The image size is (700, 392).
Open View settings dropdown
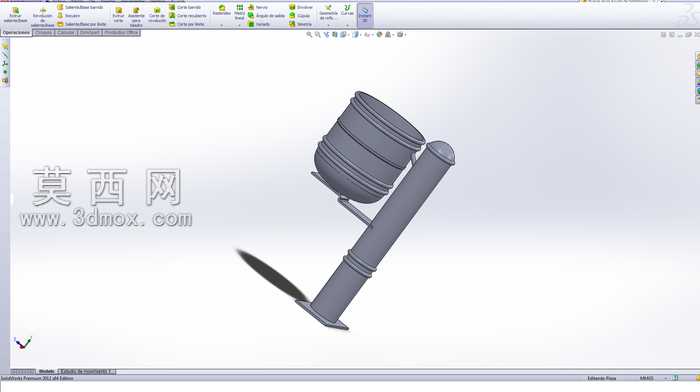coord(401,34)
